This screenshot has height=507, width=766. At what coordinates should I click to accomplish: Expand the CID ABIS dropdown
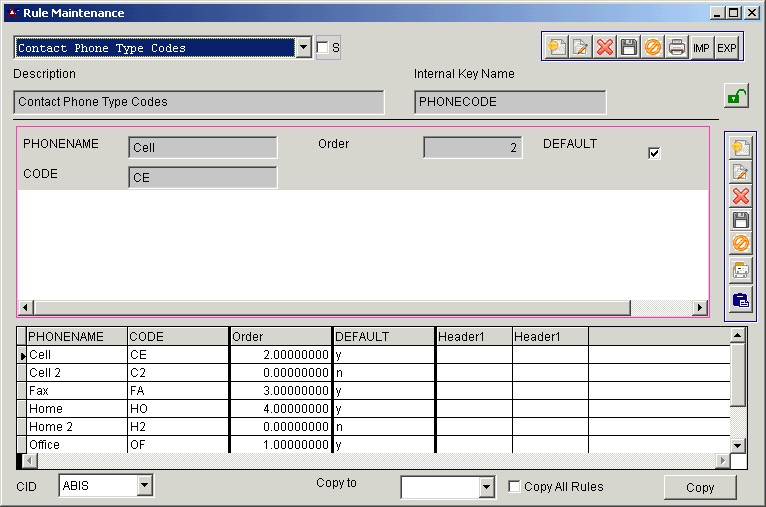pos(145,486)
